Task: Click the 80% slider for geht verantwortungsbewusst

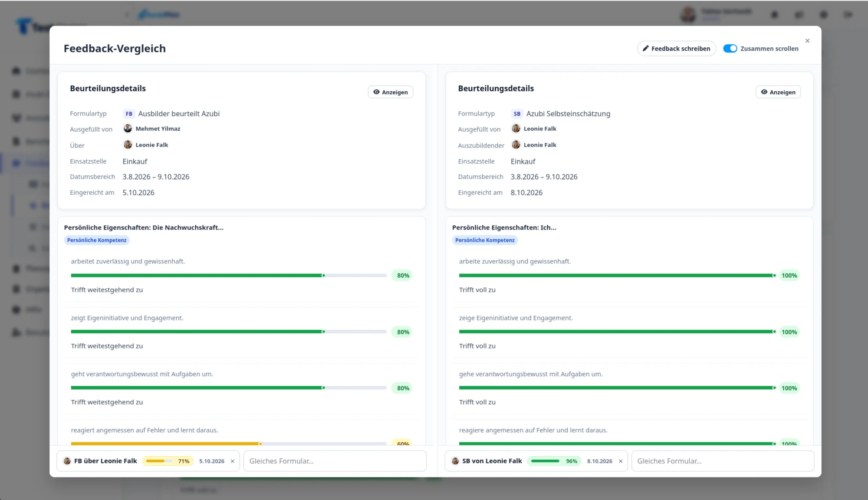Action: [x=229, y=388]
